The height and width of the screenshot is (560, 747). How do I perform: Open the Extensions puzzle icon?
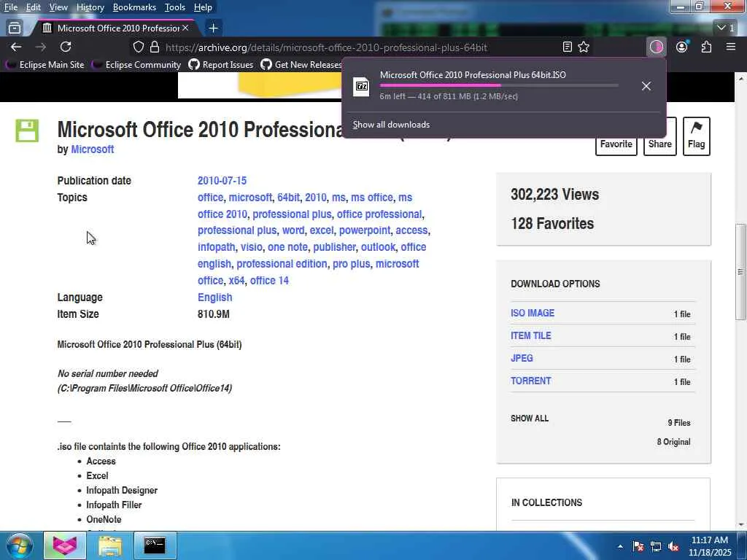[706, 47]
